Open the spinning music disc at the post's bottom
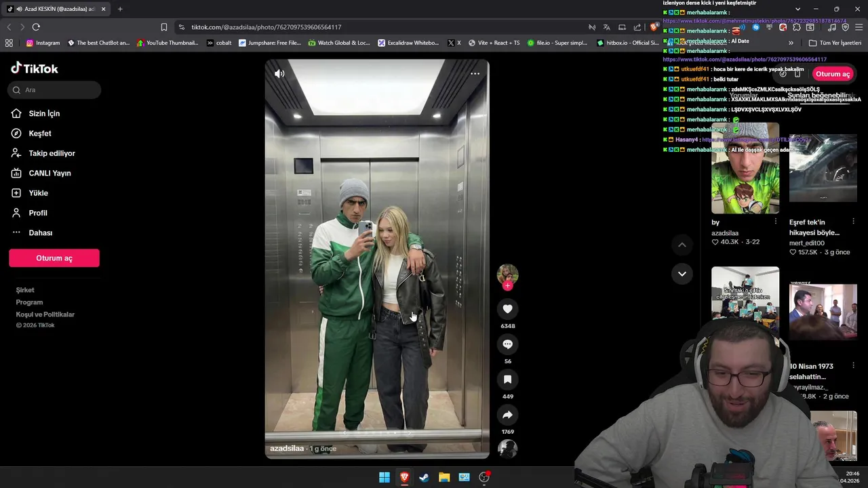The width and height of the screenshot is (868, 488). [x=507, y=449]
